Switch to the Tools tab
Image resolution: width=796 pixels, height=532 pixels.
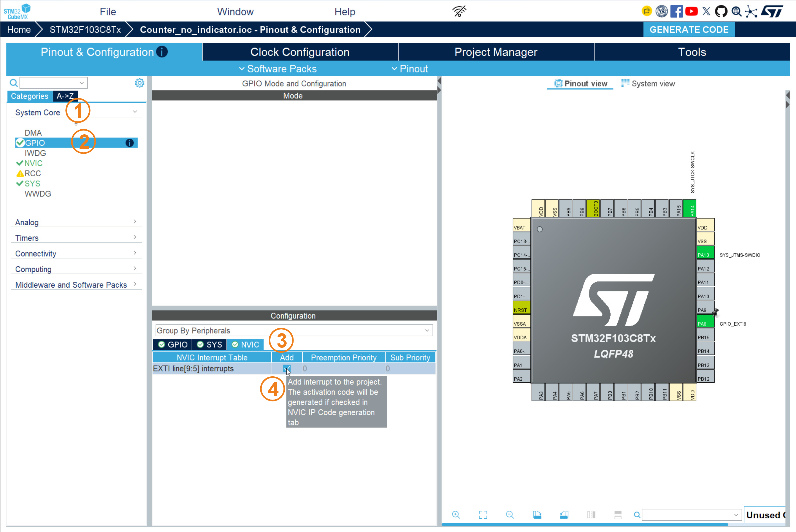point(692,52)
